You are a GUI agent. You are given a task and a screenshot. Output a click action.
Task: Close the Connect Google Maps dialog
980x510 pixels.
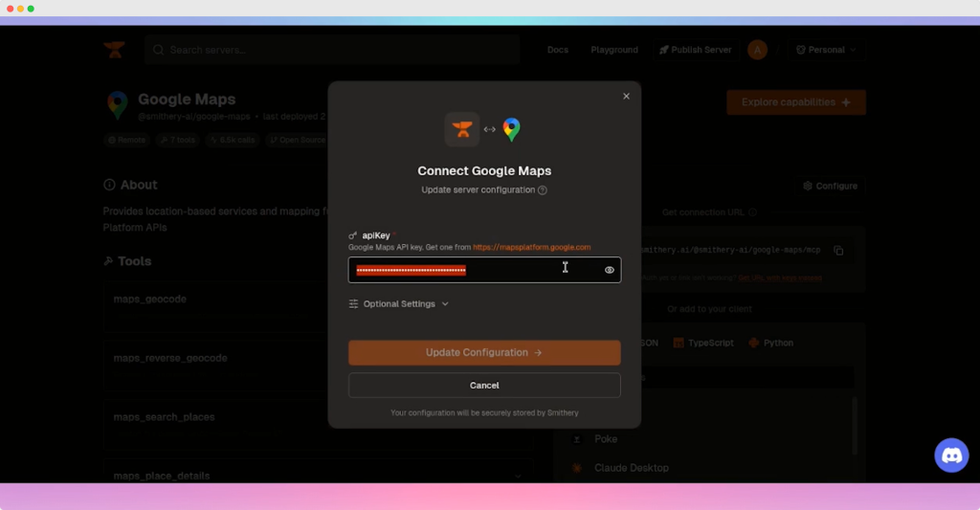point(626,97)
